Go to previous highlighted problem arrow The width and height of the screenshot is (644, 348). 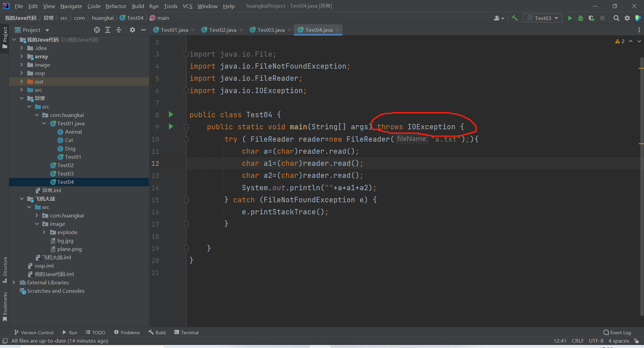point(631,41)
